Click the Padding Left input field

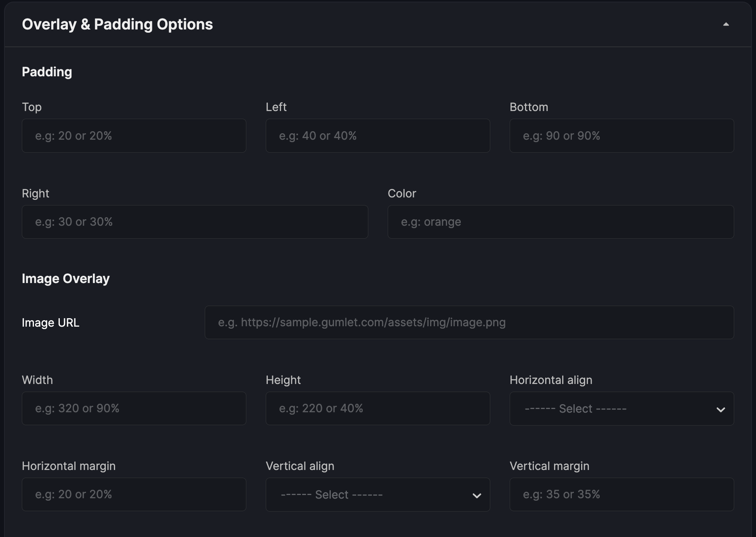tap(378, 136)
